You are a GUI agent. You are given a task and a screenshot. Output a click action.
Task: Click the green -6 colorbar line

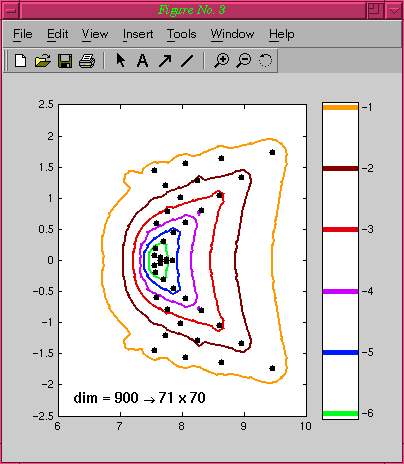click(340, 414)
